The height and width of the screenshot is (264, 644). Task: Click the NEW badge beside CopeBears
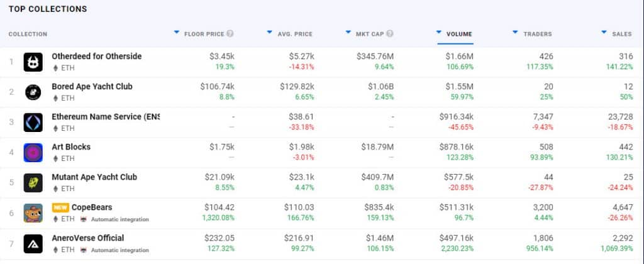[x=60, y=208]
